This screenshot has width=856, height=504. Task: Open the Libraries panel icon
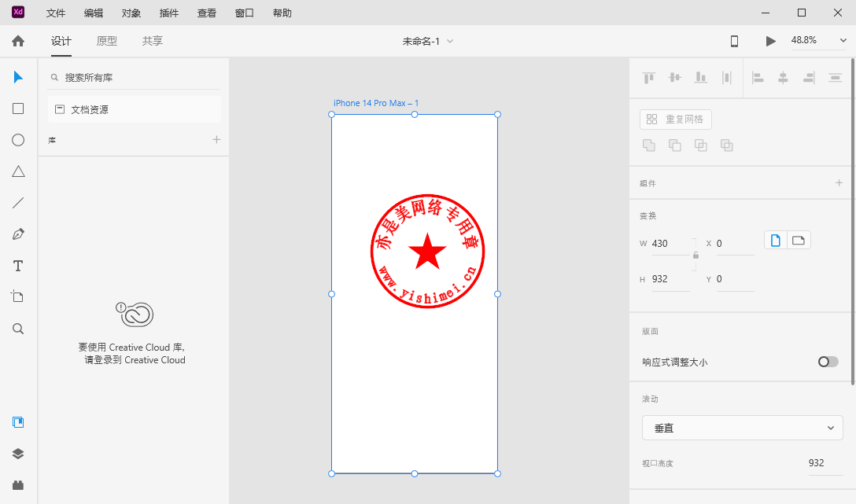18,422
